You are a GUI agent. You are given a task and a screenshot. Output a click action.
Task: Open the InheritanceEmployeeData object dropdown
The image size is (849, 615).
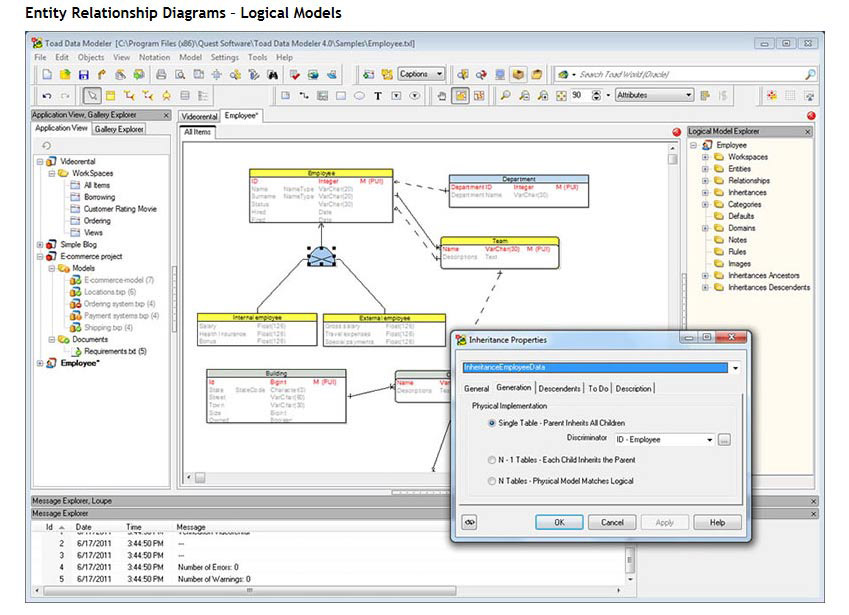point(735,368)
